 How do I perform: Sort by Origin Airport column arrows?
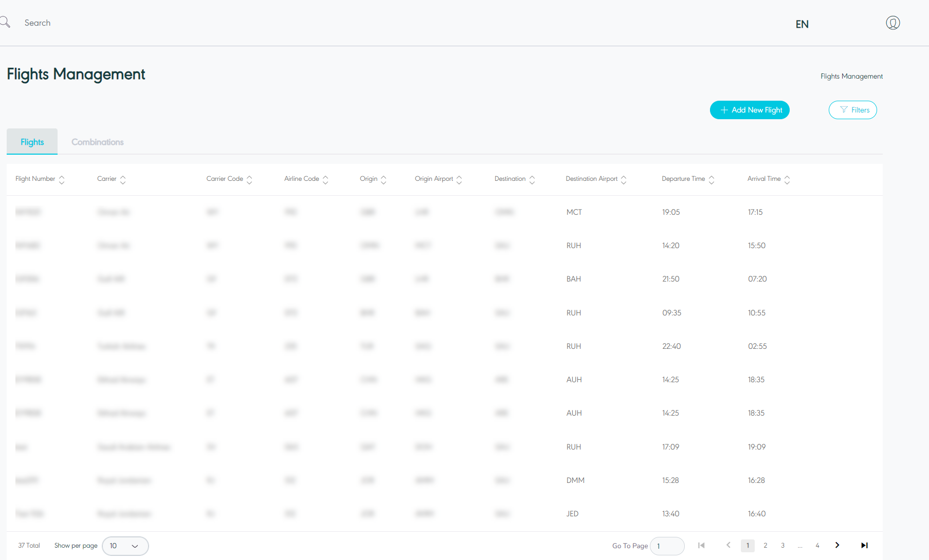459,179
